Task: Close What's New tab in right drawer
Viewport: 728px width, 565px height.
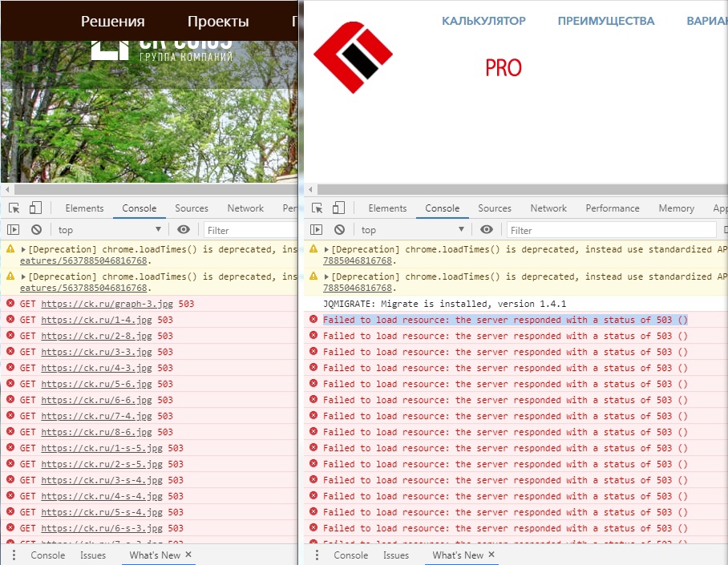Action: [x=491, y=555]
